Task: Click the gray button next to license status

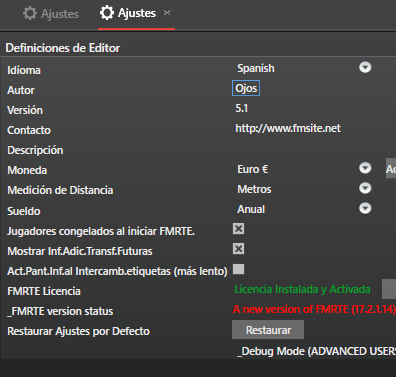Action: [x=389, y=289]
